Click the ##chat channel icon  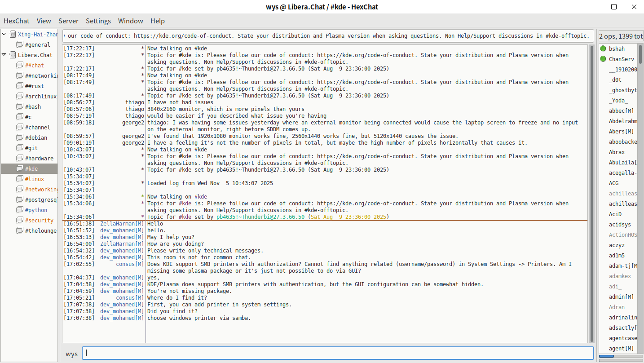pyautogui.click(x=20, y=65)
